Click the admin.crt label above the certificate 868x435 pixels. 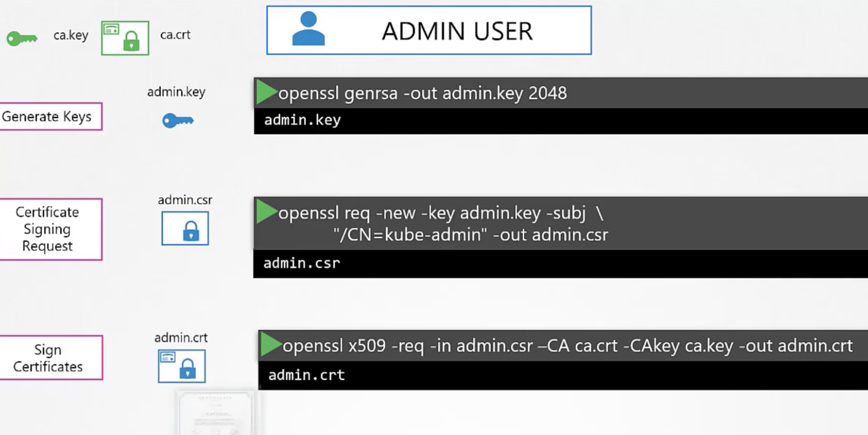[181, 338]
